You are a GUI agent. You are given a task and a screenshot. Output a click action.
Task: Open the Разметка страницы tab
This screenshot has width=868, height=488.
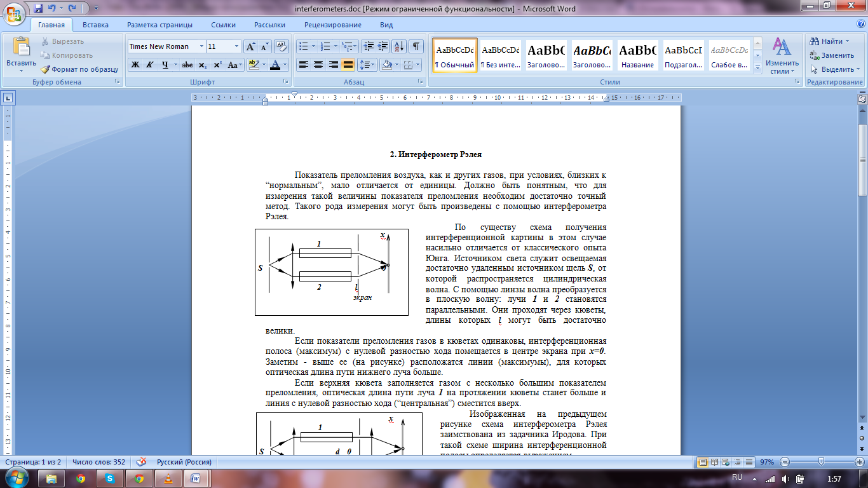tap(159, 25)
